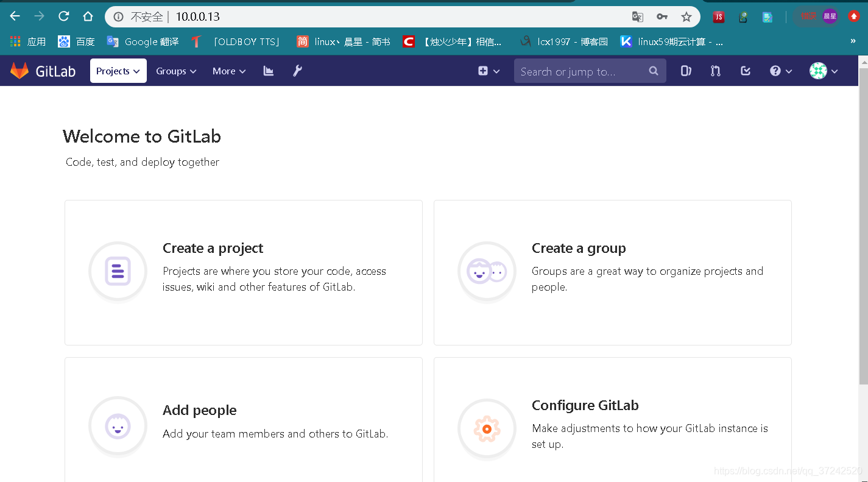Click the not-secure site info icon
Image resolution: width=868 pixels, height=482 pixels.
coord(119,16)
